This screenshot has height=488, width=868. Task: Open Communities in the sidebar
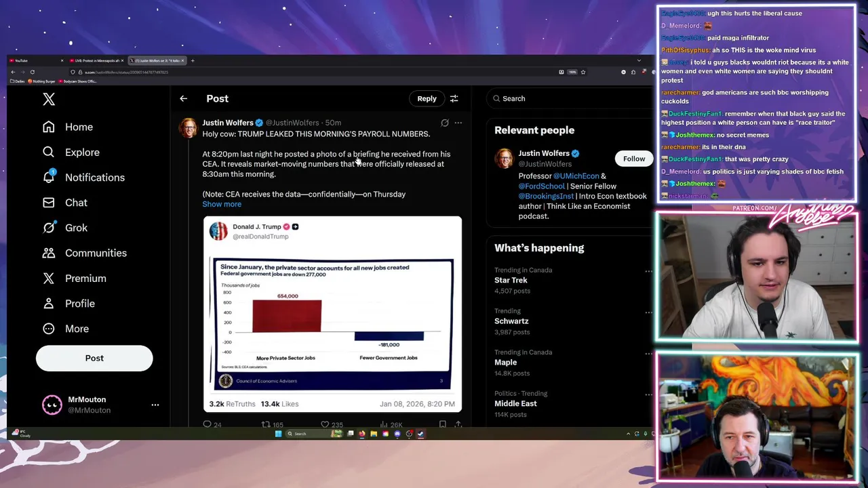click(84, 253)
